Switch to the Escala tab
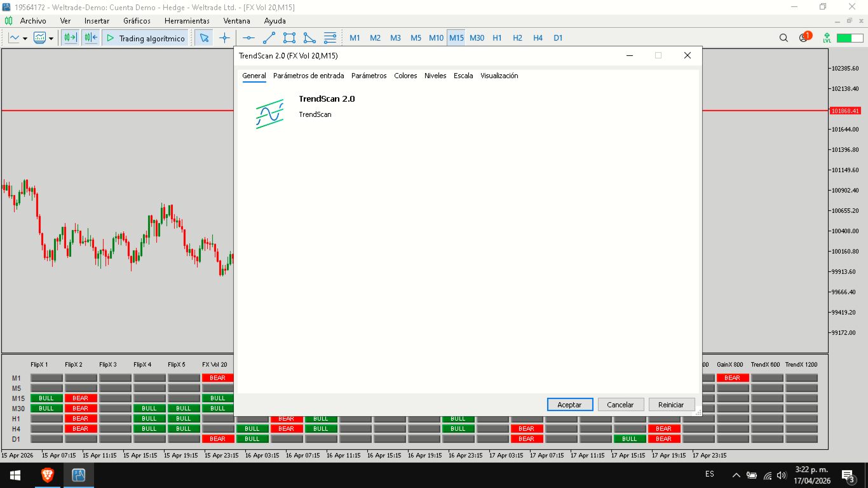868x488 pixels. coord(463,76)
